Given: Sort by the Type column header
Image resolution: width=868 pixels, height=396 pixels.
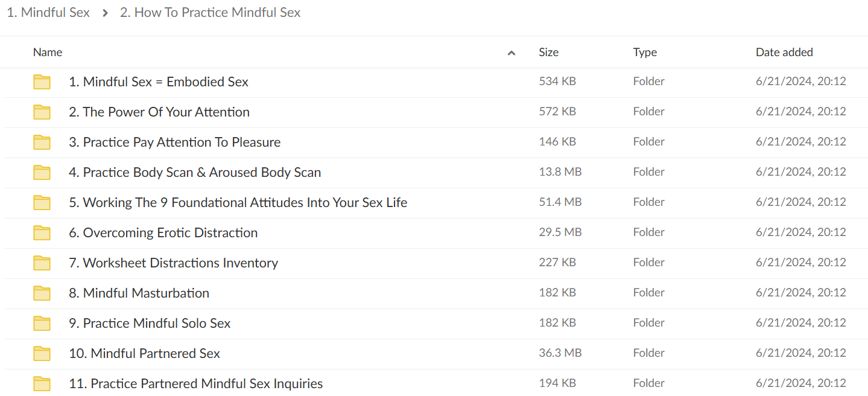Looking at the screenshot, I should click(645, 53).
